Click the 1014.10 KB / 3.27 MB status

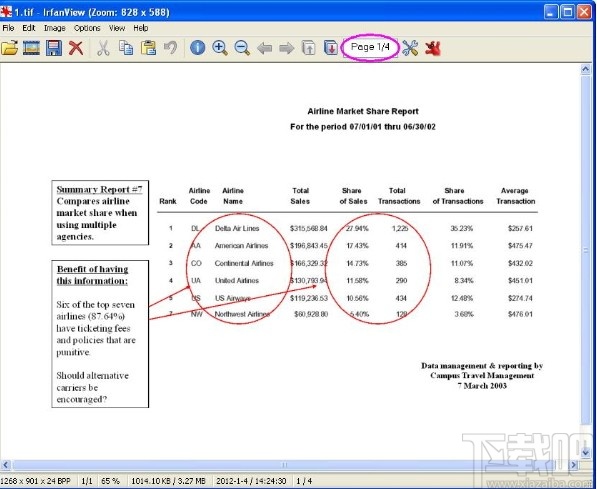pos(168,481)
